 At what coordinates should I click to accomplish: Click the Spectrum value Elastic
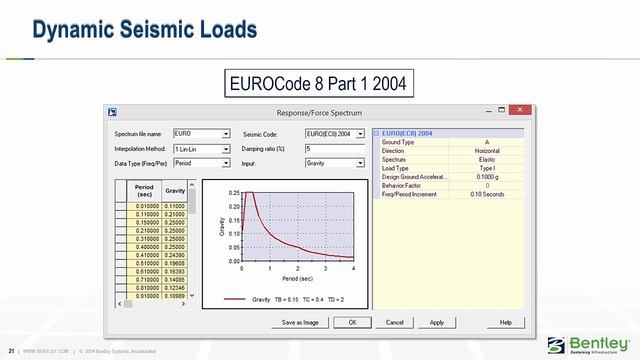pyautogui.click(x=487, y=160)
